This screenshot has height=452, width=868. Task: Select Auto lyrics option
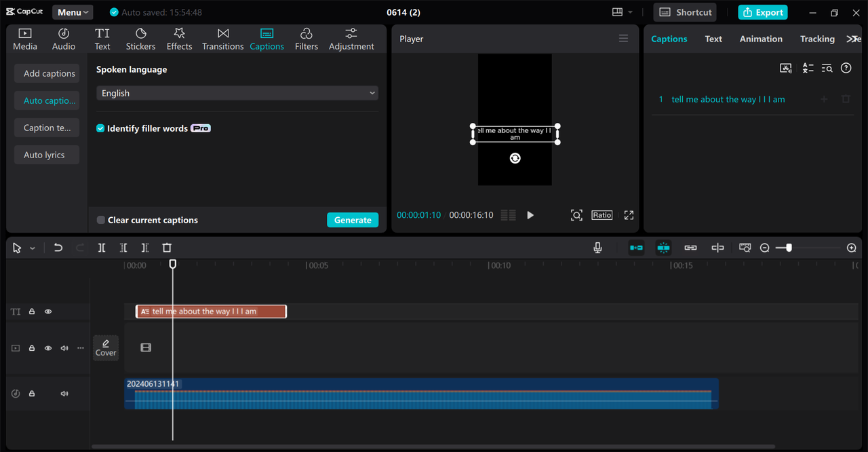pos(47,155)
